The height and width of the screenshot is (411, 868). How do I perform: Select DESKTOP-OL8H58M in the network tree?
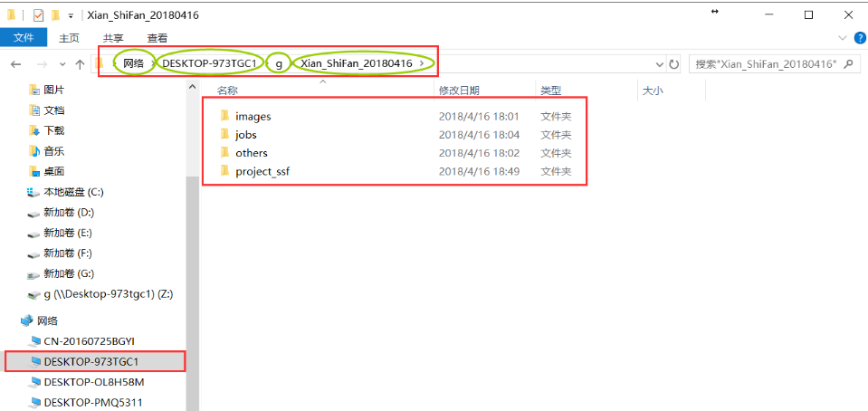(93, 382)
